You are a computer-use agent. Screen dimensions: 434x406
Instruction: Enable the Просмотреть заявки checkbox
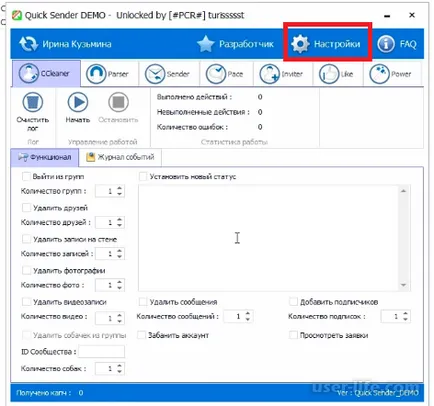(293, 335)
